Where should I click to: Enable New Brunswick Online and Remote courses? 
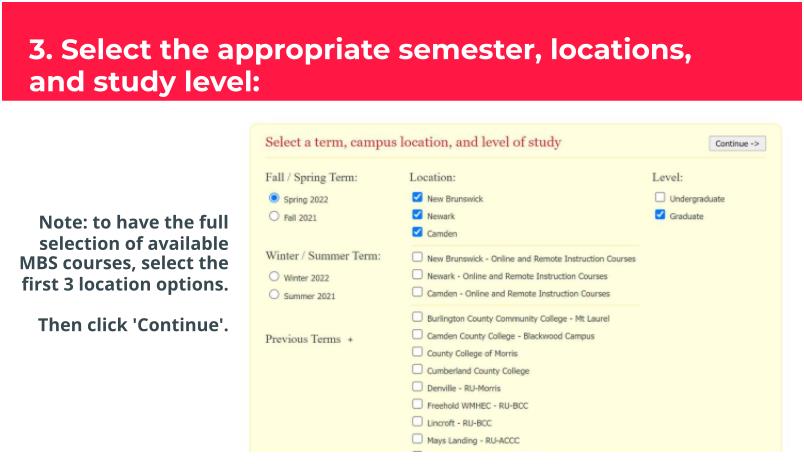click(x=417, y=258)
